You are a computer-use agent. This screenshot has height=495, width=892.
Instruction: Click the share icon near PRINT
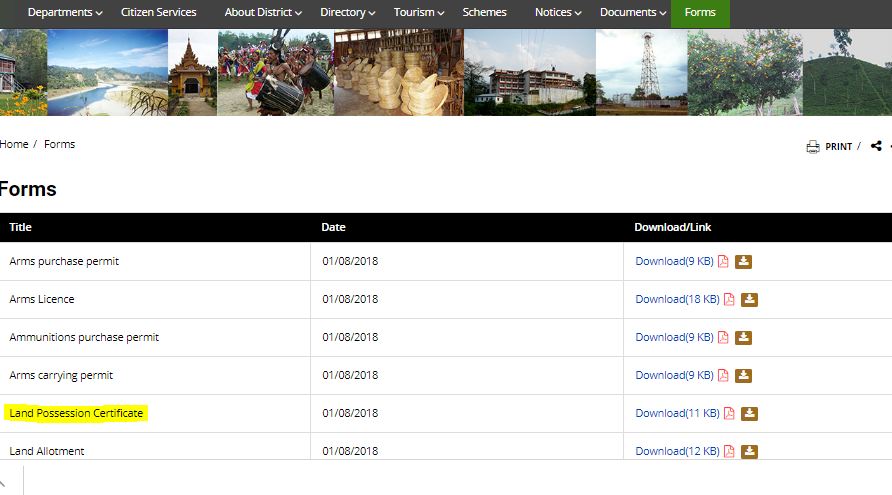coord(876,146)
